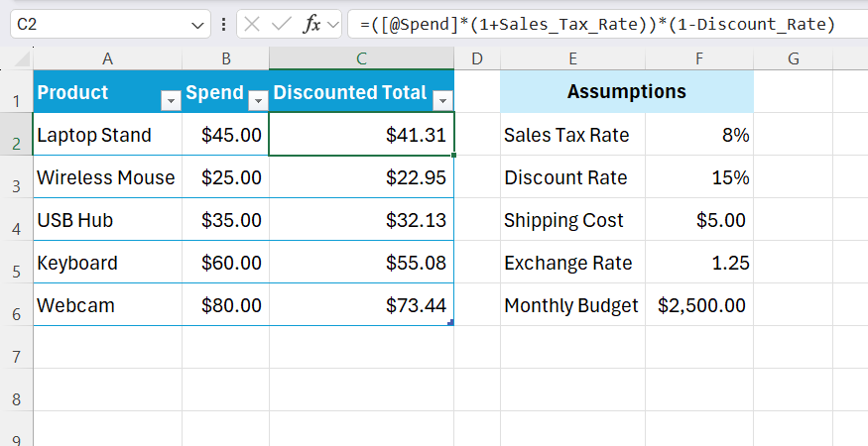The image size is (868, 446).
Task: Select the $73.44 discounted total cell
Action: click(361, 305)
